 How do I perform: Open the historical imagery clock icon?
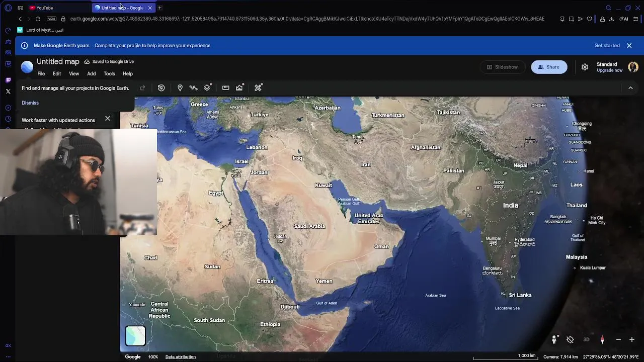coord(161,87)
